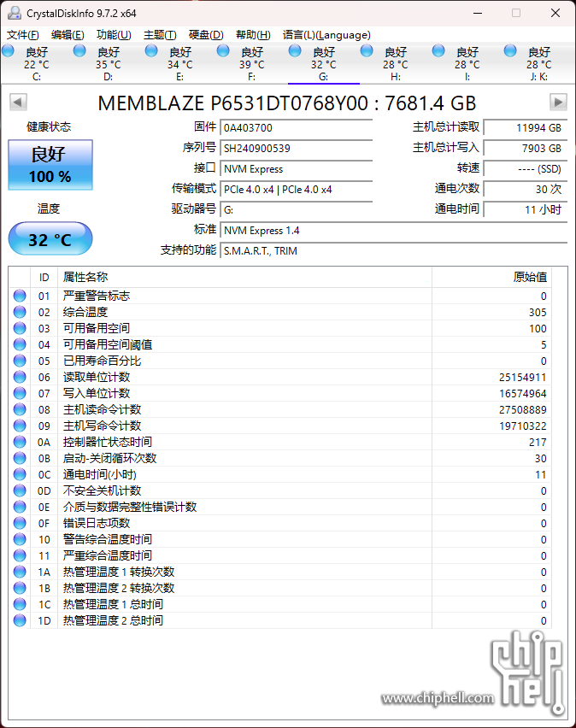Click status icon for 主机读命令计数 row
This screenshot has height=728, width=576.
point(20,409)
